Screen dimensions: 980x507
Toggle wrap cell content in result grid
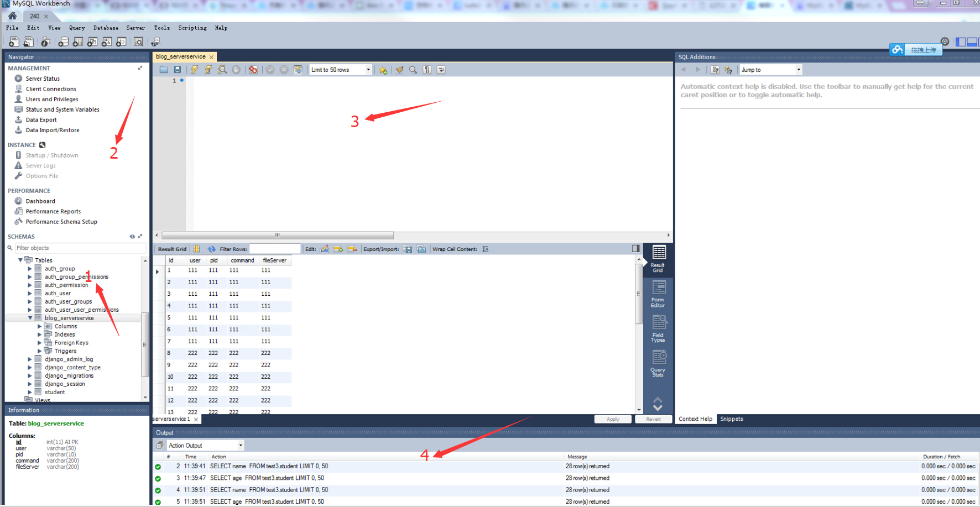tap(485, 249)
